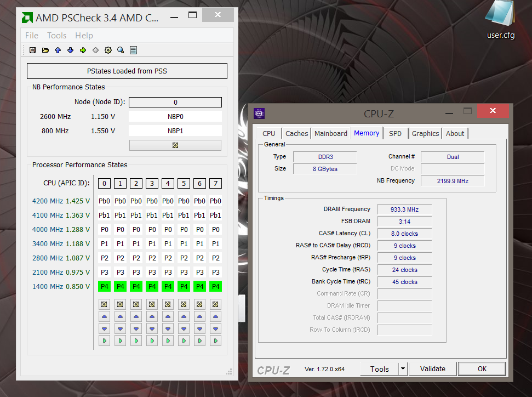This screenshot has width=532, height=397.
Task: Click the settings icon under CPU 3 column
Action: [x=152, y=304]
